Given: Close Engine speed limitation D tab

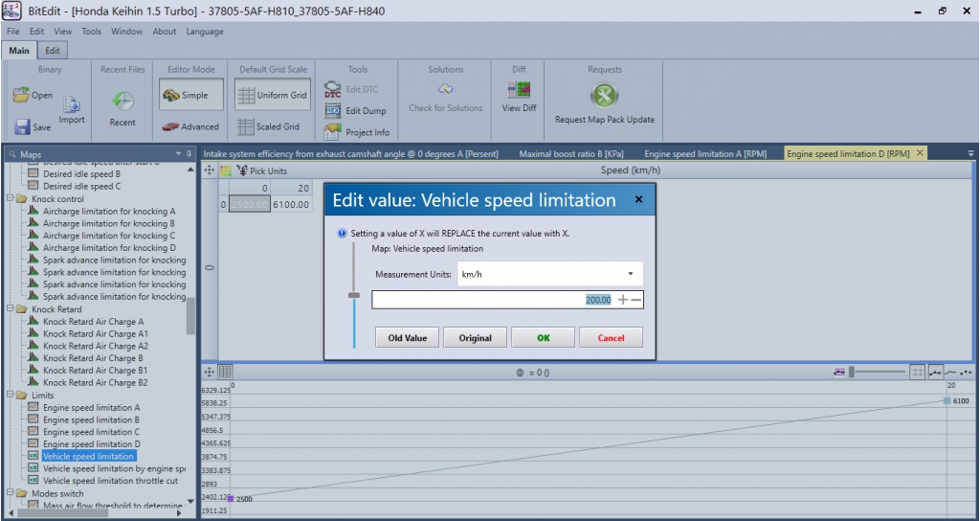Looking at the screenshot, I should (x=920, y=152).
